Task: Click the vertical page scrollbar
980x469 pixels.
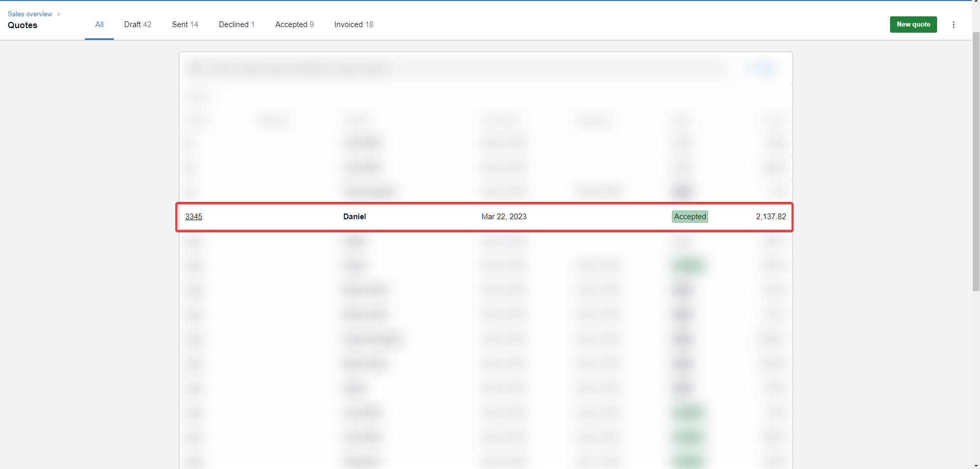Action: point(976,162)
